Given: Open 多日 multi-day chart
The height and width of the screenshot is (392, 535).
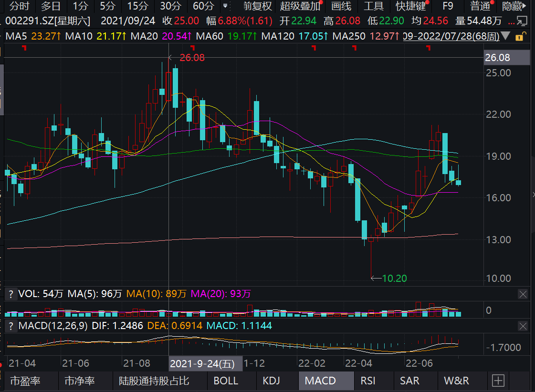Looking at the screenshot, I should click(x=51, y=6).
